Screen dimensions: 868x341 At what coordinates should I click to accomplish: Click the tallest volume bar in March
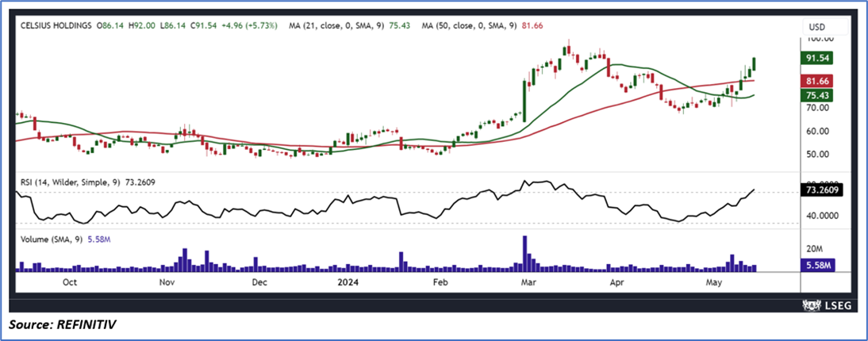[x=524, y=254]
